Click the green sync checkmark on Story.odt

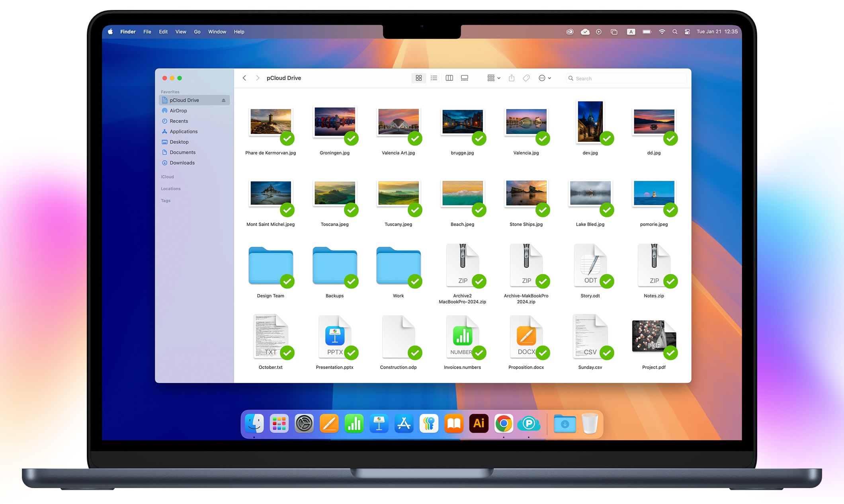(607, 281)
